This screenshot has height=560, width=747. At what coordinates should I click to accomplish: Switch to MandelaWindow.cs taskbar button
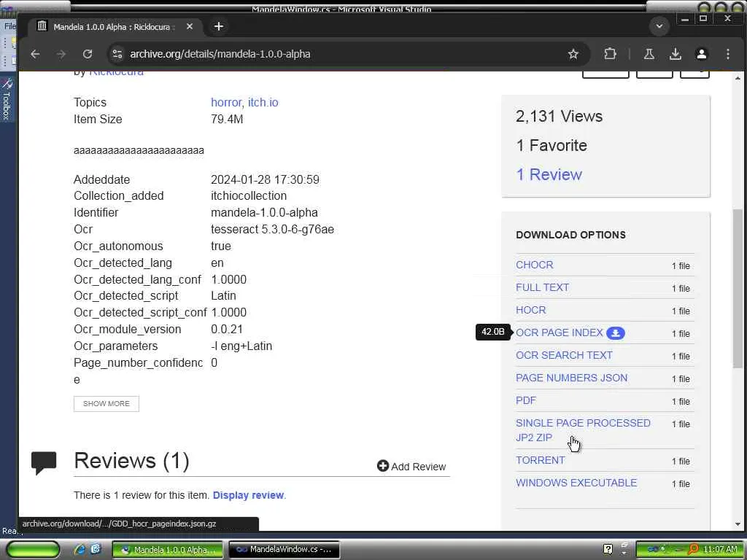coord(285,550)
